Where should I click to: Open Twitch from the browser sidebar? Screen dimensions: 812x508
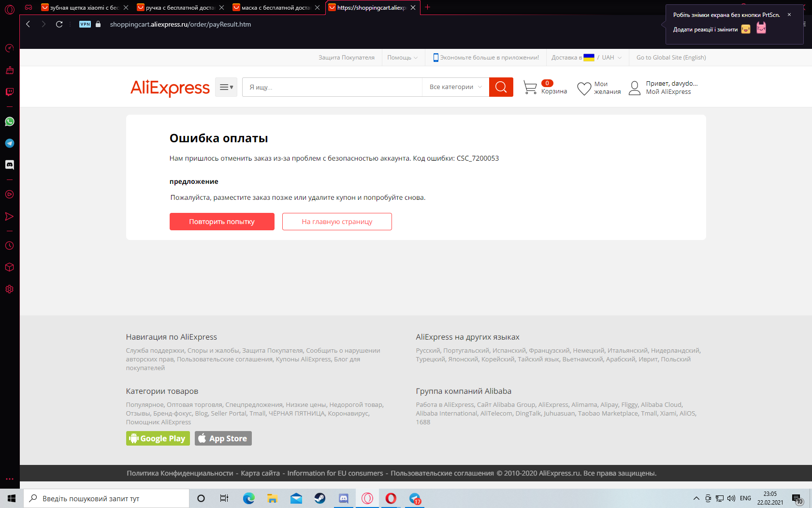pyautogui.click(x=9, y=92)
